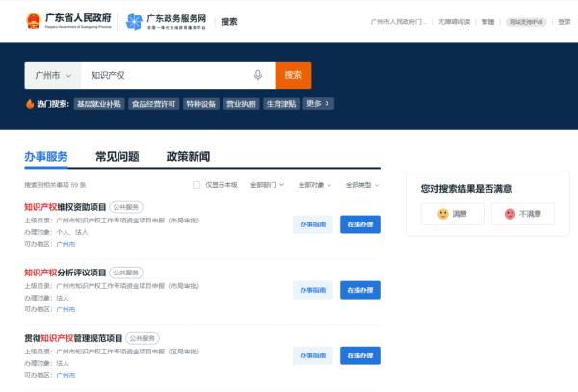
Task: Expand 更多 hot search terms
Action: click(x=319, y=104)
